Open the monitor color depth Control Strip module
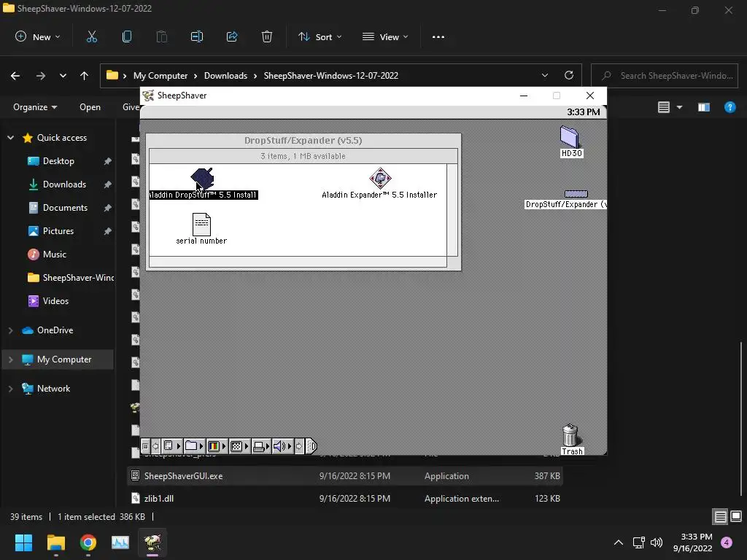 pyautogui.click(x=217, y=446)
